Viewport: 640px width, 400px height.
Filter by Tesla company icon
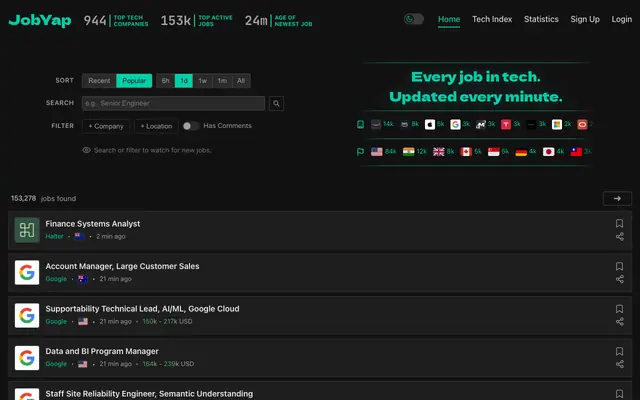pos(506,124)
